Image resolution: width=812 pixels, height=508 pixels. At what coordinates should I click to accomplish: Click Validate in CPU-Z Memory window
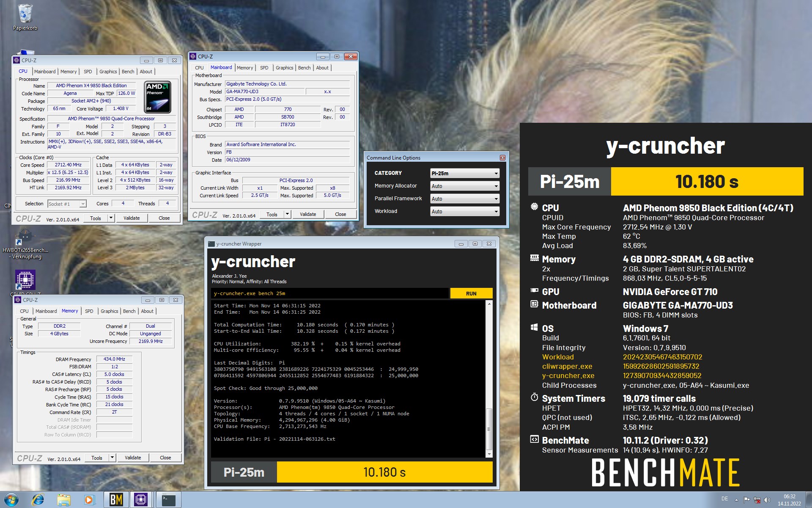coord(133,458)
